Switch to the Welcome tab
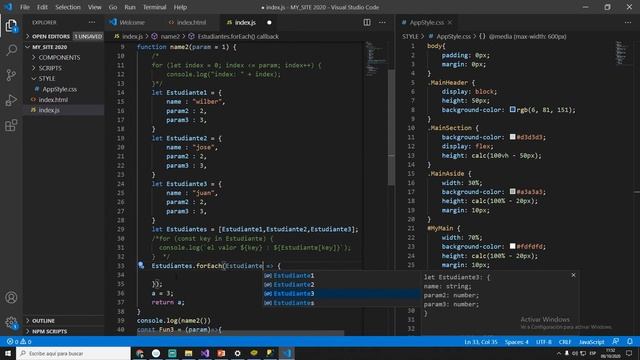This screenshot has width=640, height=360. (133, 22)
